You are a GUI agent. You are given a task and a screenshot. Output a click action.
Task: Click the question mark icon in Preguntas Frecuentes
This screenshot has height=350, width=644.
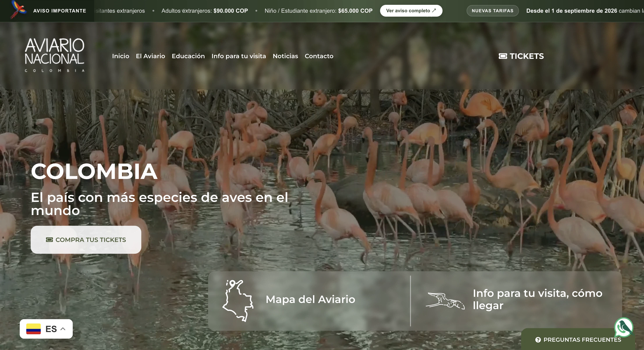(538, 340)
